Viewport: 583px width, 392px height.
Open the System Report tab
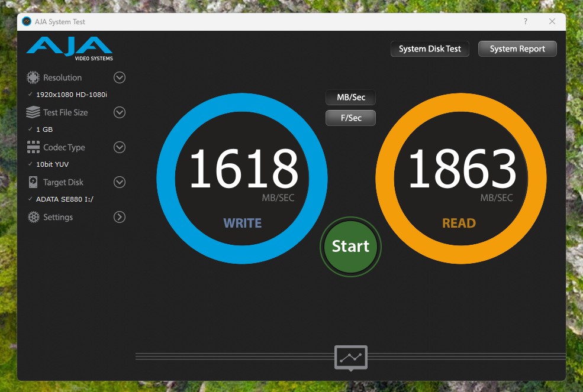click(x=517, y=49)
